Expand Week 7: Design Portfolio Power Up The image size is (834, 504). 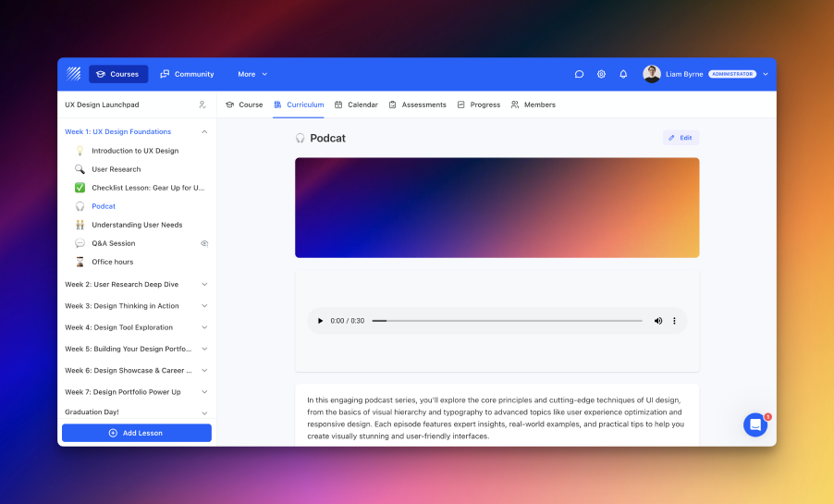pyautogui.click(x=204, y=392)
